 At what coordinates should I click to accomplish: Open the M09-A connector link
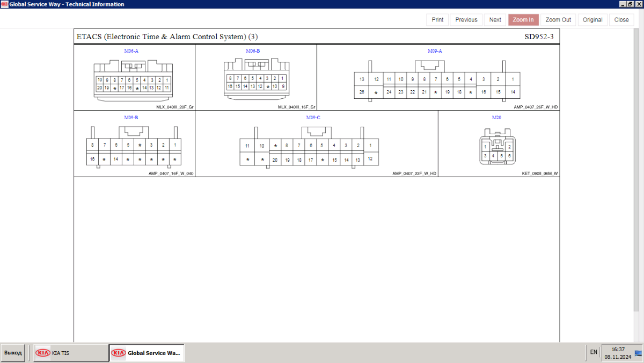coord(435,51)
